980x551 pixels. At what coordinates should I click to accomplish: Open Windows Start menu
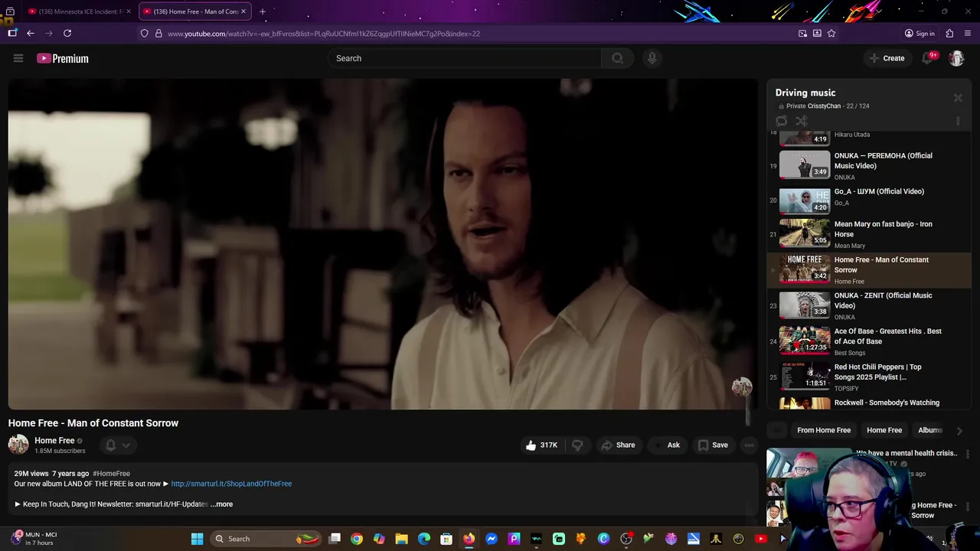(197, 539)
